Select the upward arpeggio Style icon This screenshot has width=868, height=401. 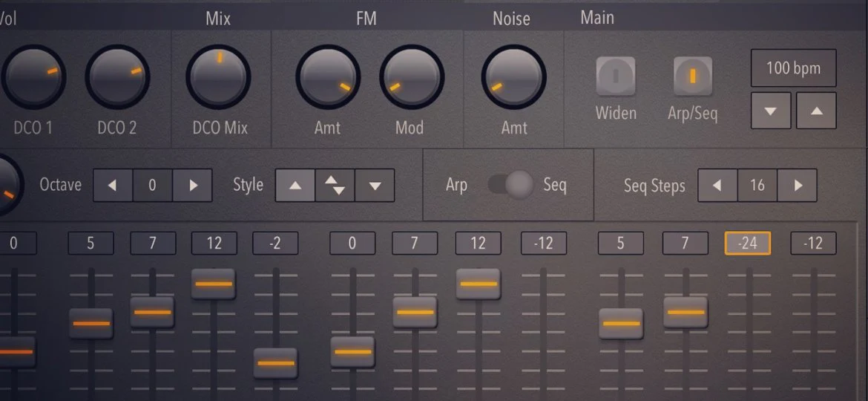[295, 185]
